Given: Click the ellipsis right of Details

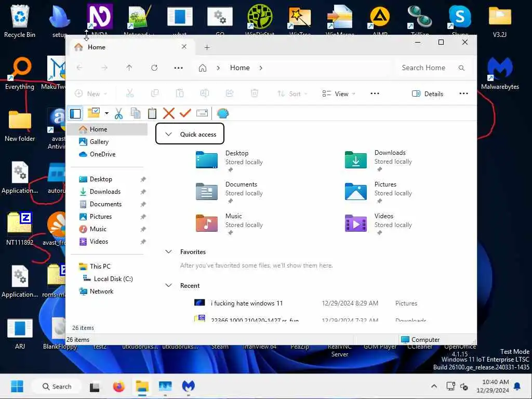Looking at the screenshot, I should point(464,94).
